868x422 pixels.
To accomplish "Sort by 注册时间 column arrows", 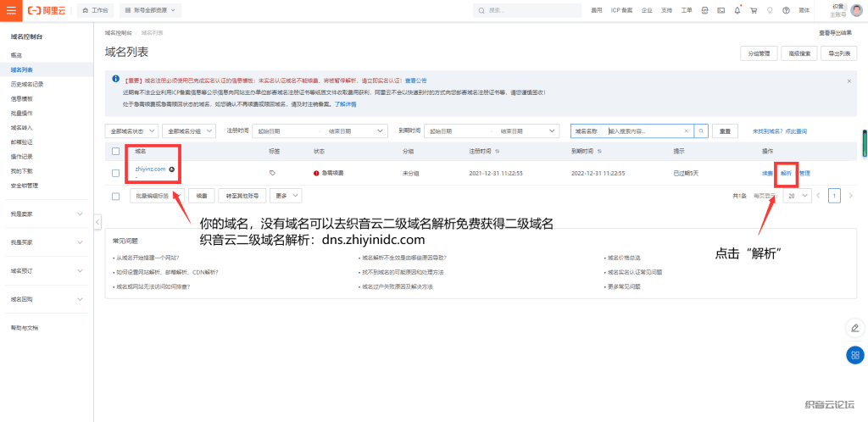I will point(497,151).
